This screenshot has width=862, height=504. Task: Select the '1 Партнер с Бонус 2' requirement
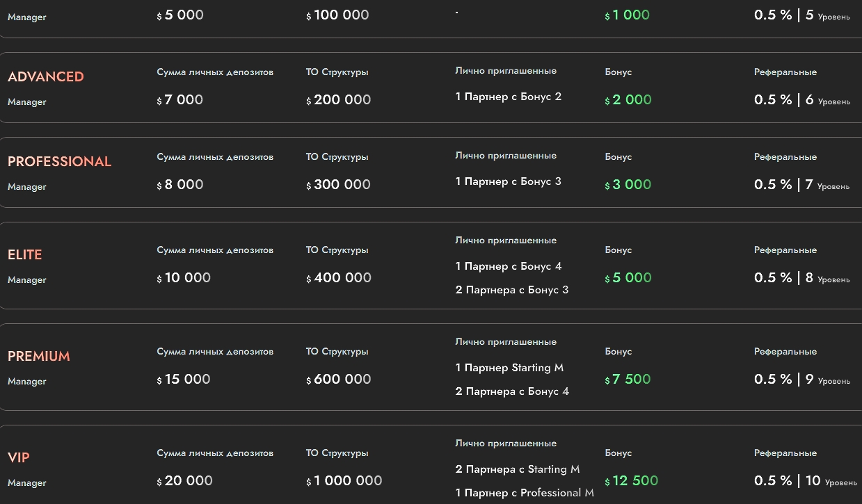tap(509, 97)
